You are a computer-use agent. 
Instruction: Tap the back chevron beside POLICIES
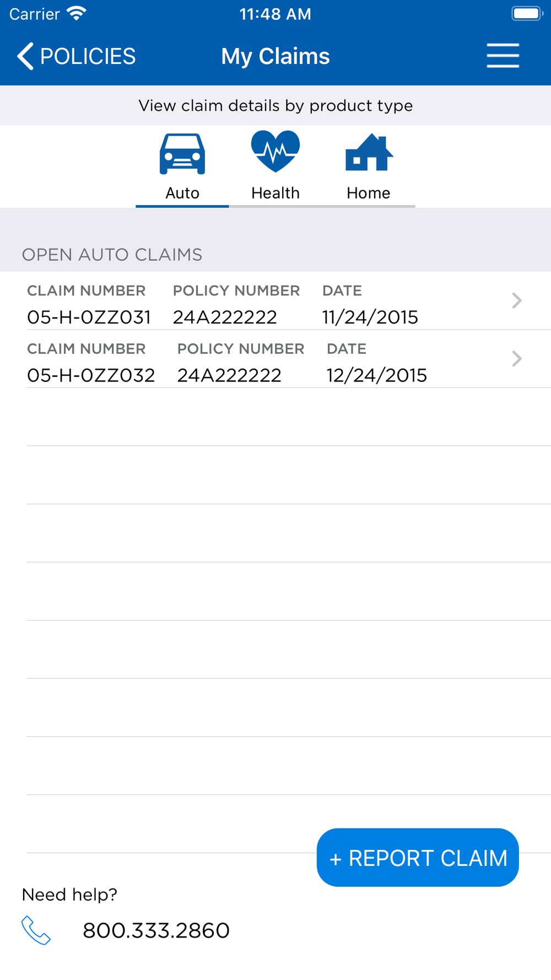(25, 56)
